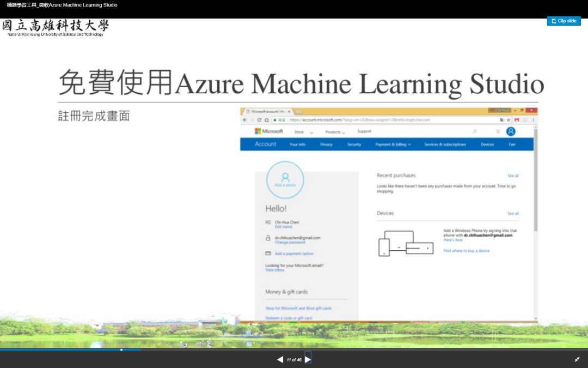Open the Devices tab in the blue bar
This screenshot has height=368, width=588.
[x=487, y=144]
